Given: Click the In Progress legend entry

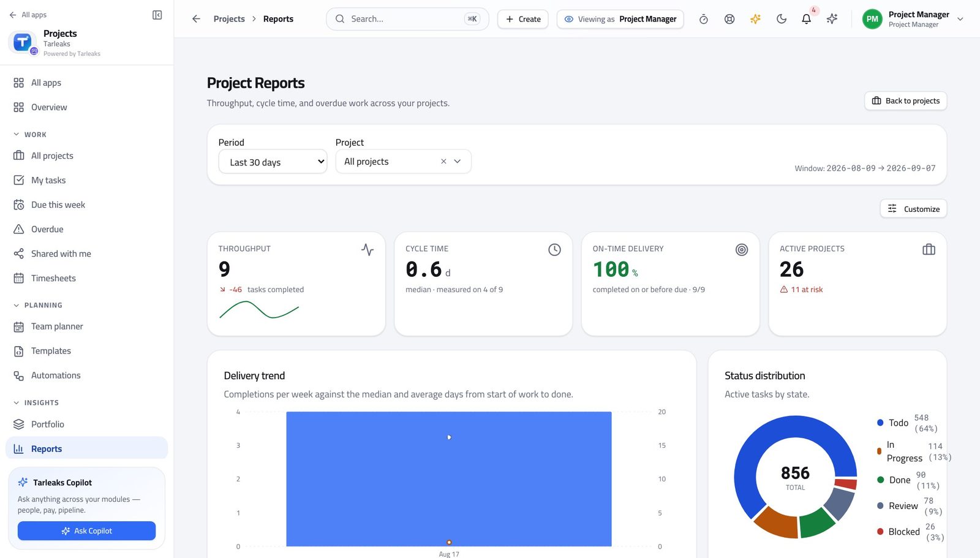Looking at the screenshot, I should [914, 451].
